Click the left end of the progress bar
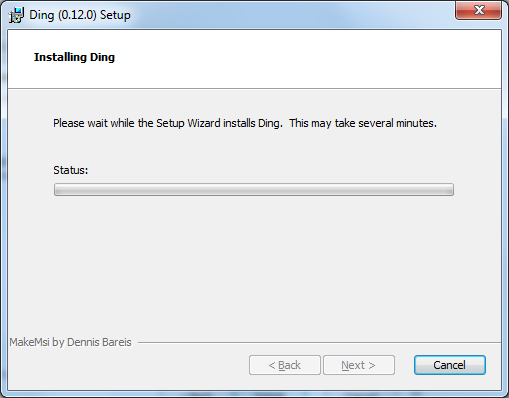Screen dimensions: 509x398 pos(59,189)
